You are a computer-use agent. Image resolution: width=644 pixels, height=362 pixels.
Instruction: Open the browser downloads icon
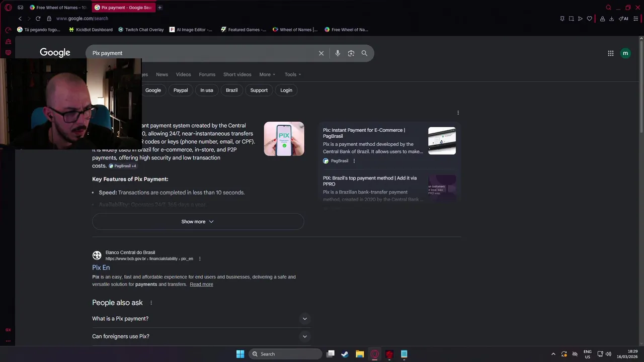pos(611,19)
